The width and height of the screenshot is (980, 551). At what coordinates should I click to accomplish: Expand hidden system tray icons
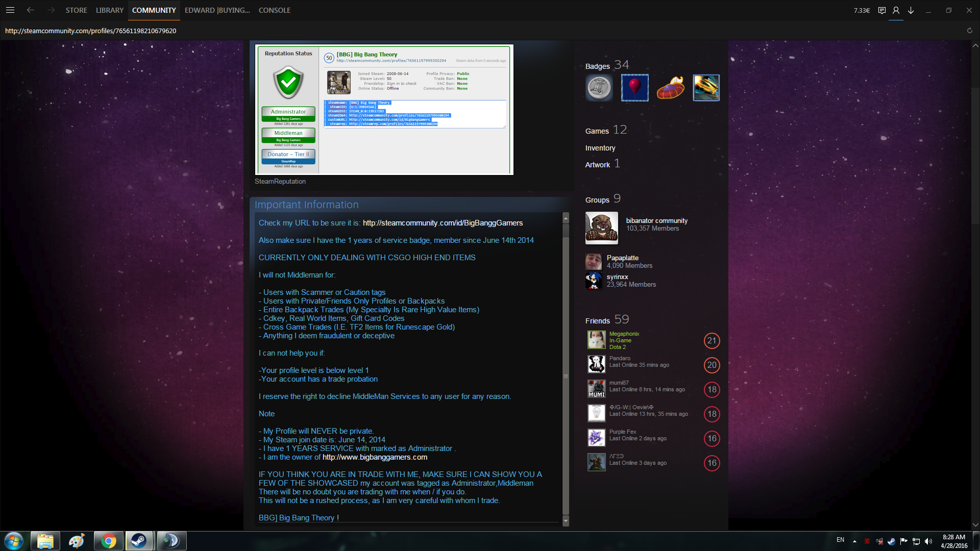coord(854,541)
